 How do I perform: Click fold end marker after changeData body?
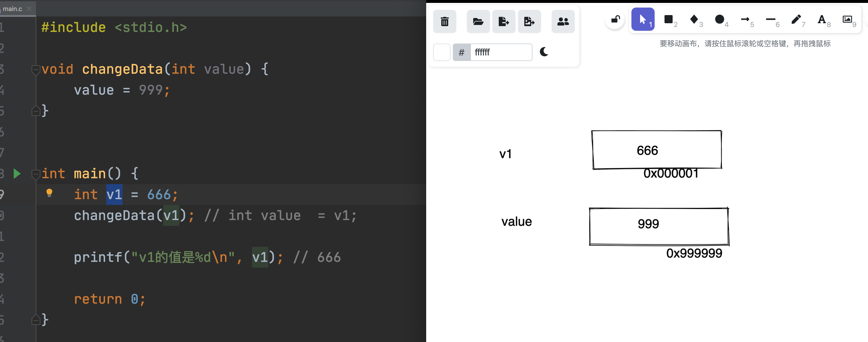35,111
